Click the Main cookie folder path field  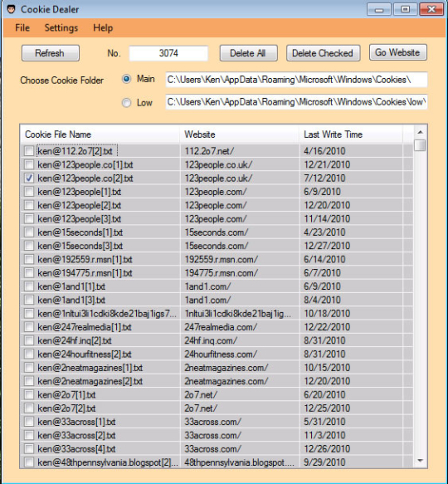click(x=296, y=80)
